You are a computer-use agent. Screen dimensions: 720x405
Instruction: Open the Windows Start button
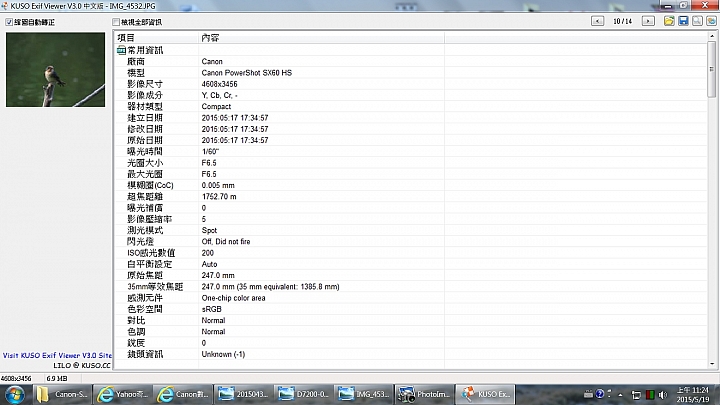pyautogui.click(x=15, y=394)
